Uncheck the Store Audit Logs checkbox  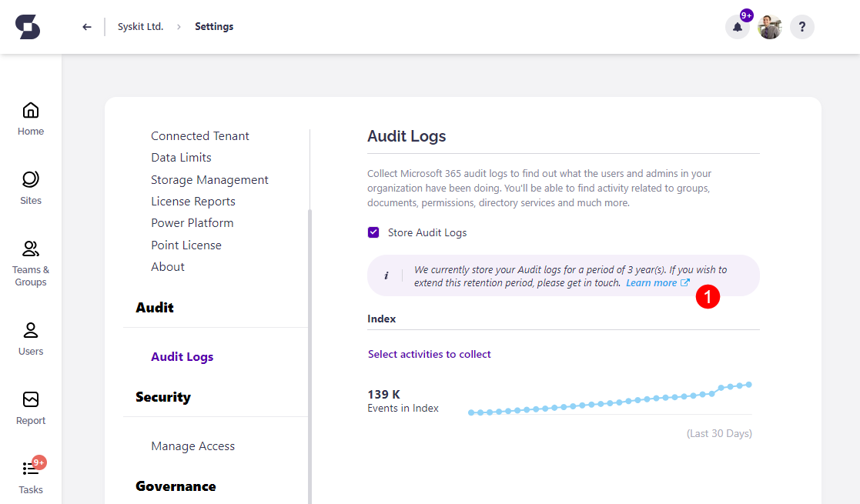click(373, 232)
